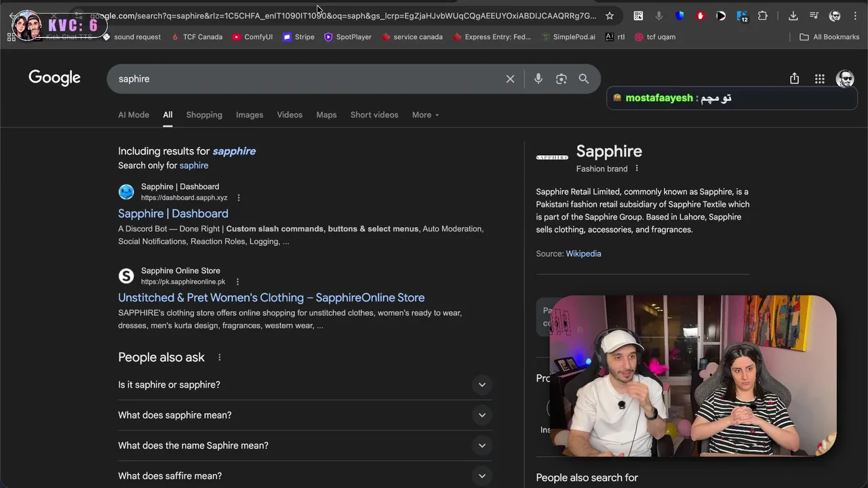Open the media controls toolbar icon
Screen dimensions: 868x488
814,16
